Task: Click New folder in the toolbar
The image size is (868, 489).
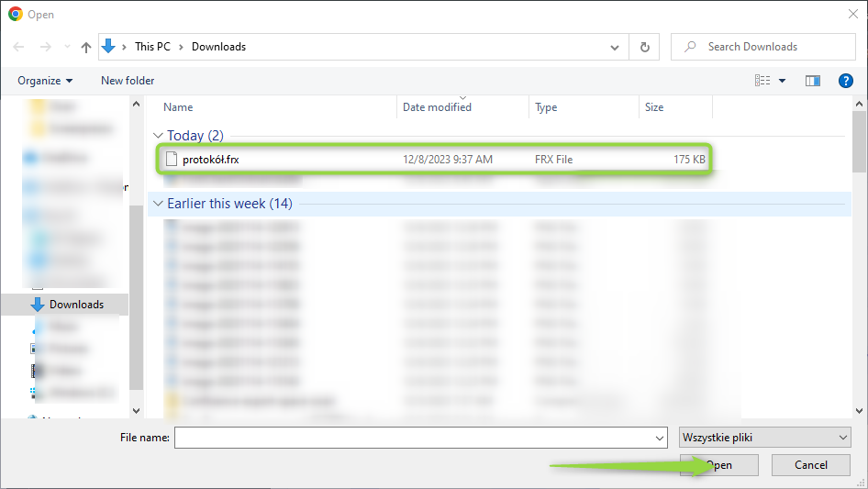Action: [128, 81]
